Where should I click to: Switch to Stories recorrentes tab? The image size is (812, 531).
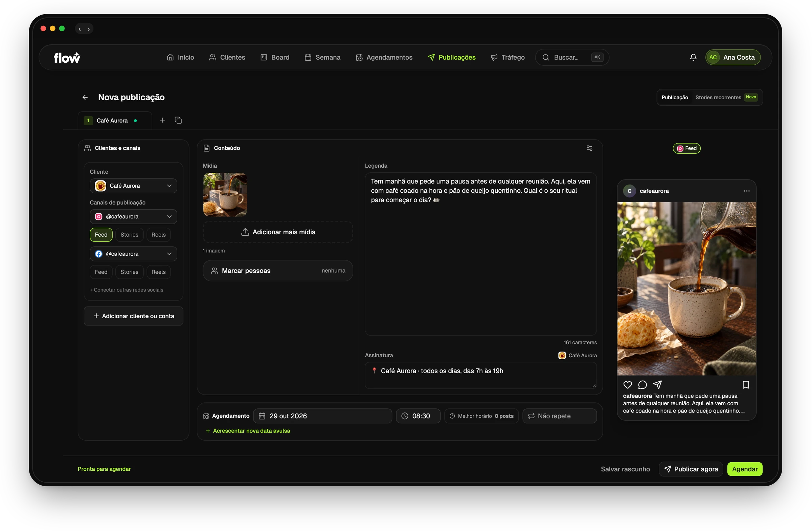(726, 97)
